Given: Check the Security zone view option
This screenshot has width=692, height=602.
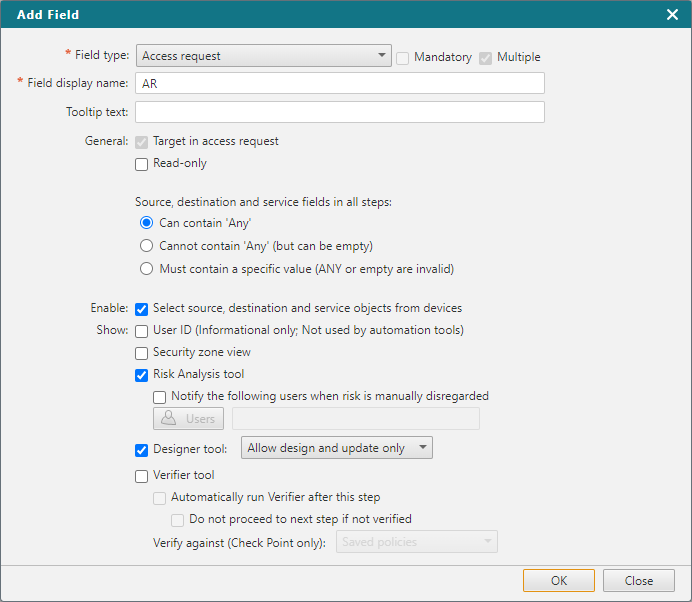Looking at the screenshot, I should (142, 353).
